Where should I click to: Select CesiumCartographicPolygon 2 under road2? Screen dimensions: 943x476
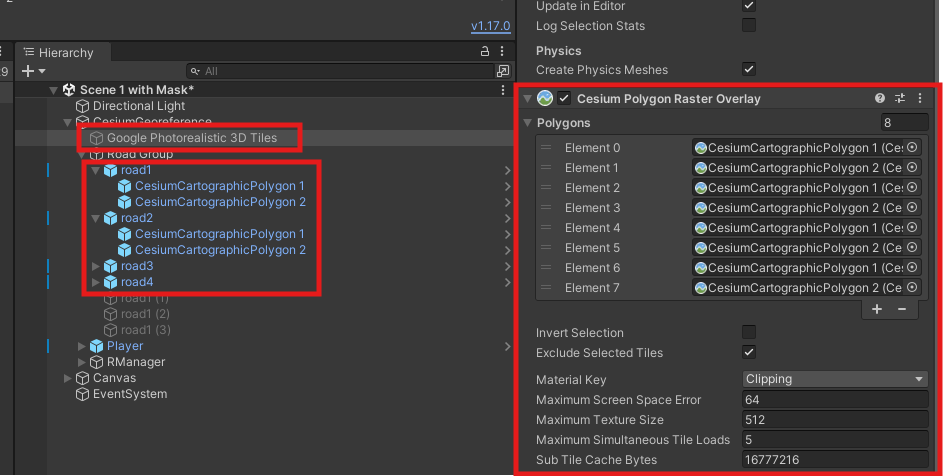tap(220, 250)
